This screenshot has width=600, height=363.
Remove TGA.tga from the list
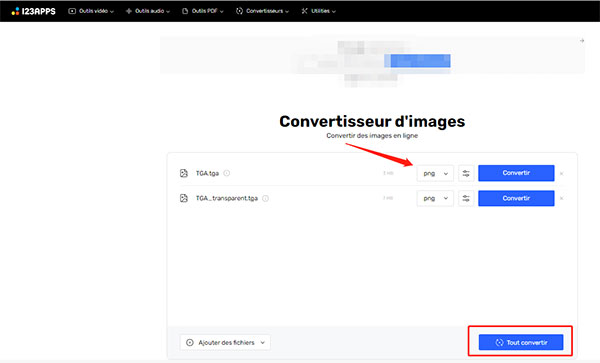tap(561, 174)
